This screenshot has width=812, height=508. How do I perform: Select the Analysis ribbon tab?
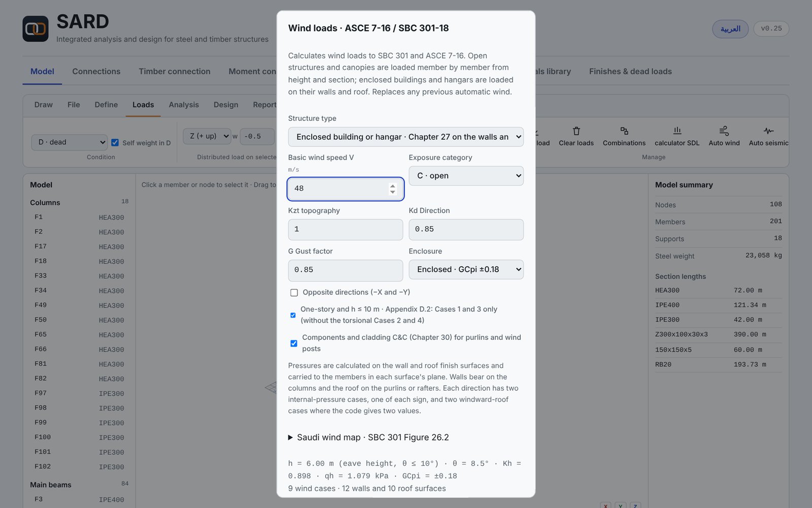(184, 105)
